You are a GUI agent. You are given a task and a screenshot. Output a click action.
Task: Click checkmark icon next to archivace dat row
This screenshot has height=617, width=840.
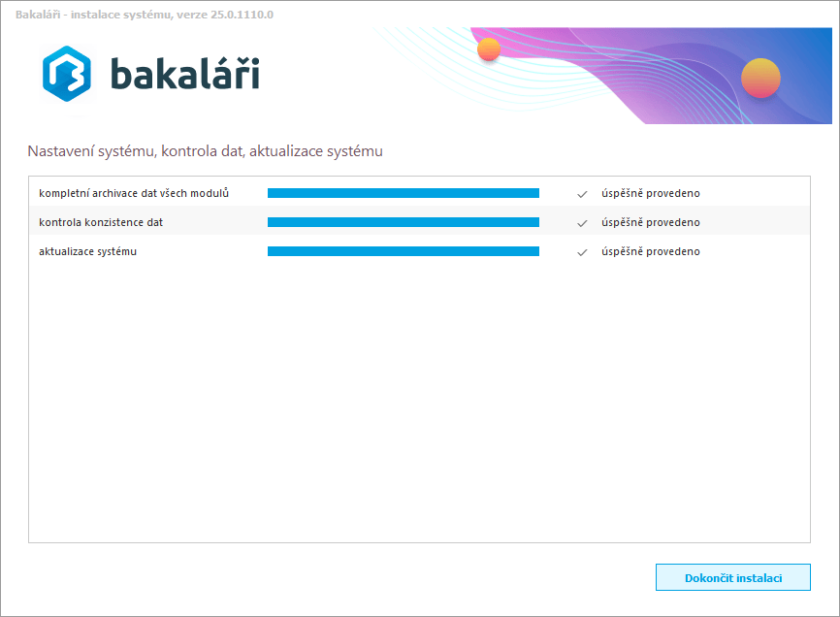click(582, 194)
